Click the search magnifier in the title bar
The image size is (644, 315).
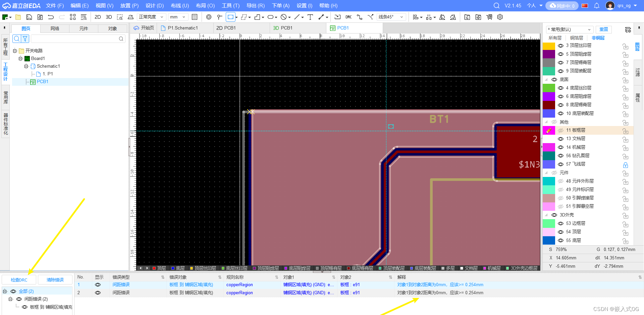coord(496,6)
